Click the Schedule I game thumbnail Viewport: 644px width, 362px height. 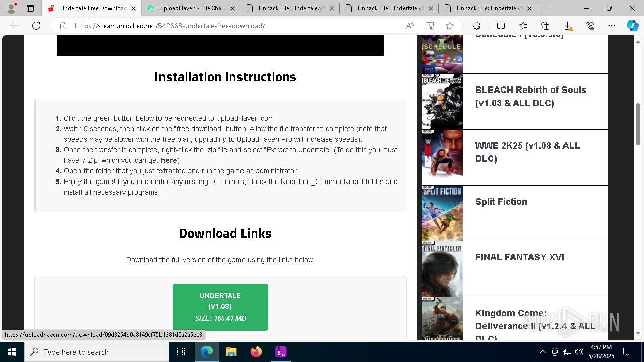[442, 54]
